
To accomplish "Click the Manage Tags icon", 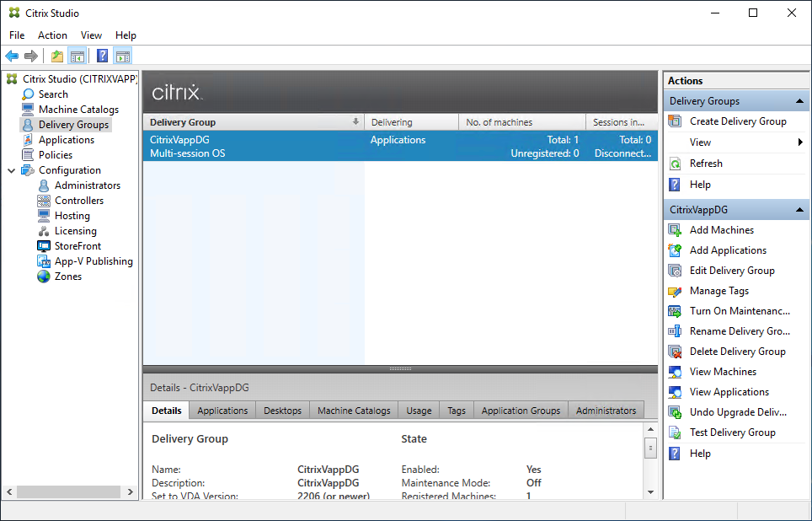I will point(675,292).
